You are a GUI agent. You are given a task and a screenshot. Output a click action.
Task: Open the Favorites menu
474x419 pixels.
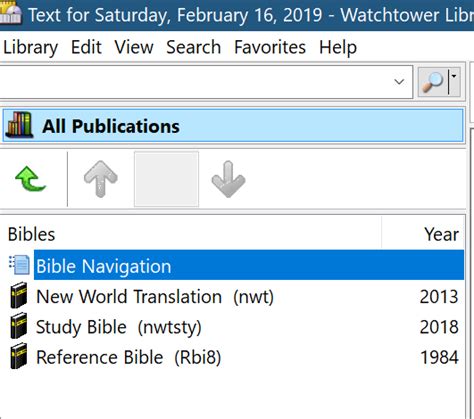[x=270, y=47]
